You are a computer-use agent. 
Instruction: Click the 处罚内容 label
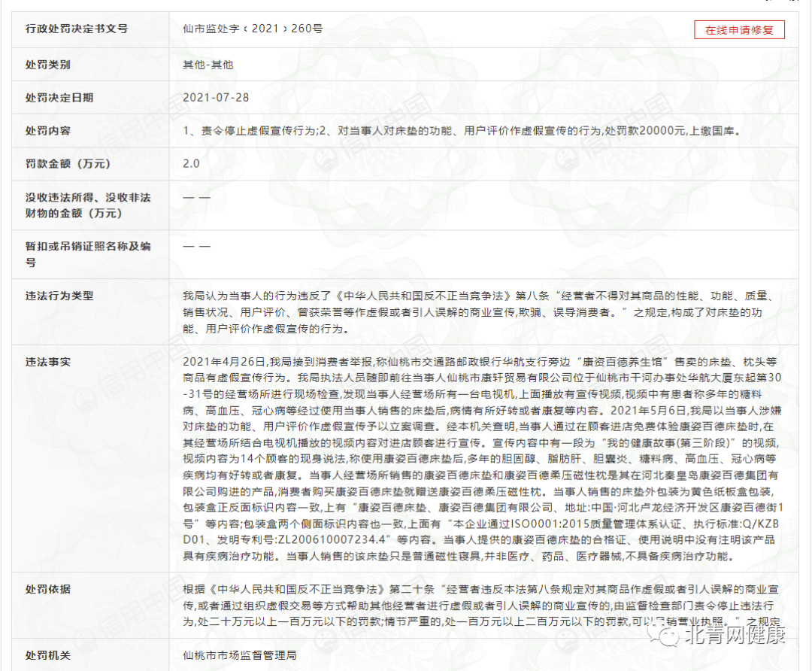pyautogui.click(x=47, y=131)
